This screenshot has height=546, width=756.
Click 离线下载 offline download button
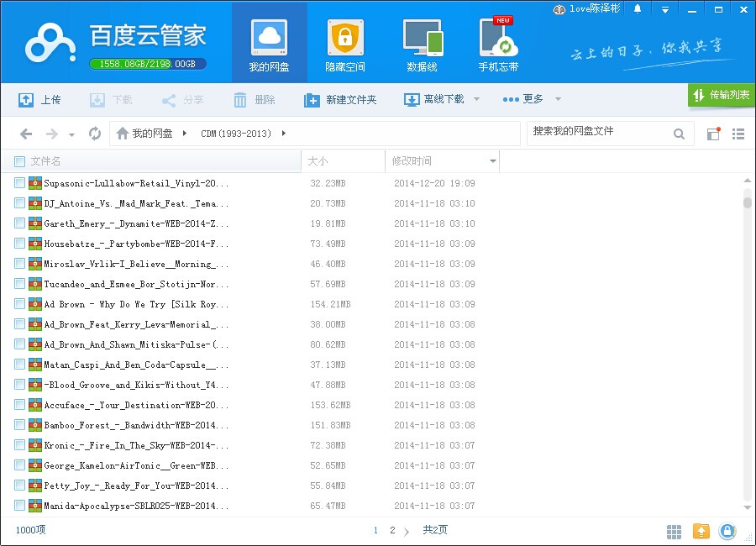pos(434,99)
